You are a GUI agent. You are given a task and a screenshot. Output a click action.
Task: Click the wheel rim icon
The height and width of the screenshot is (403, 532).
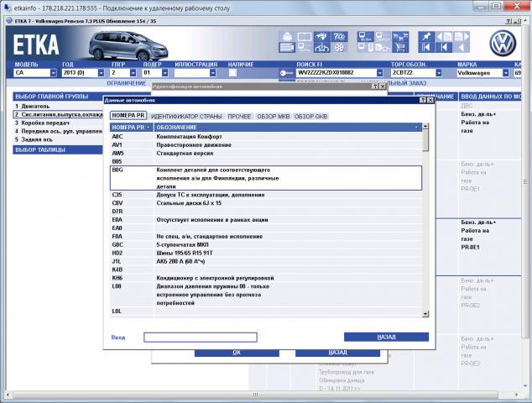pyautogui.click(x=339, y=48)
